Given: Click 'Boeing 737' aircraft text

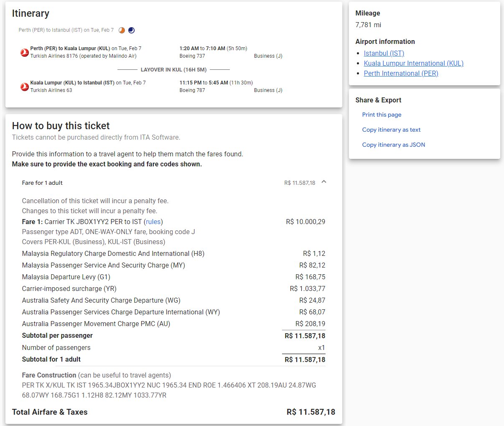Looking at the screenshot, I should [x=192, y=56].
